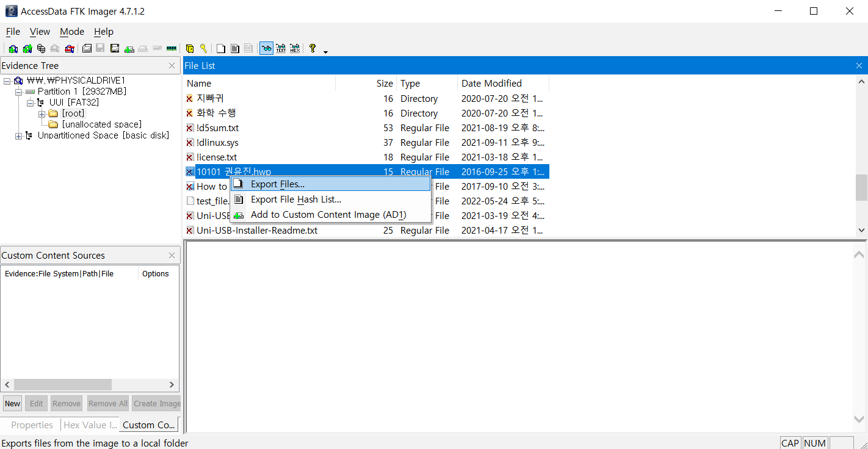
Task: Switch to the Hex Value Interpreter tab
Action: 90,425
